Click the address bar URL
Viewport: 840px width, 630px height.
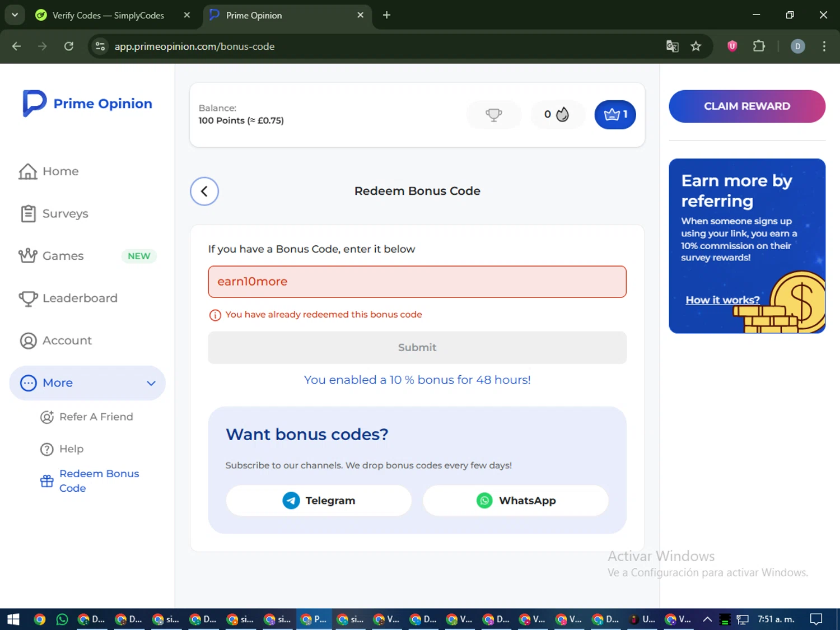point(194,46)
